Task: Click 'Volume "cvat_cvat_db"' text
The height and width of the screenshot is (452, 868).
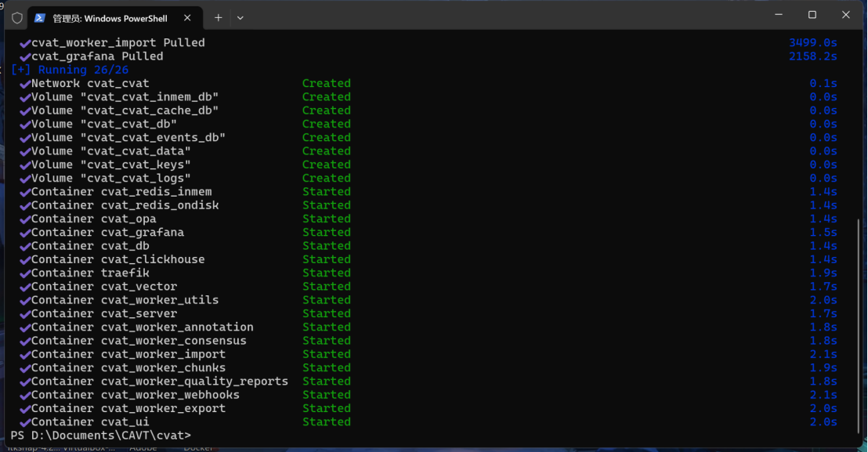Action: 104,124
